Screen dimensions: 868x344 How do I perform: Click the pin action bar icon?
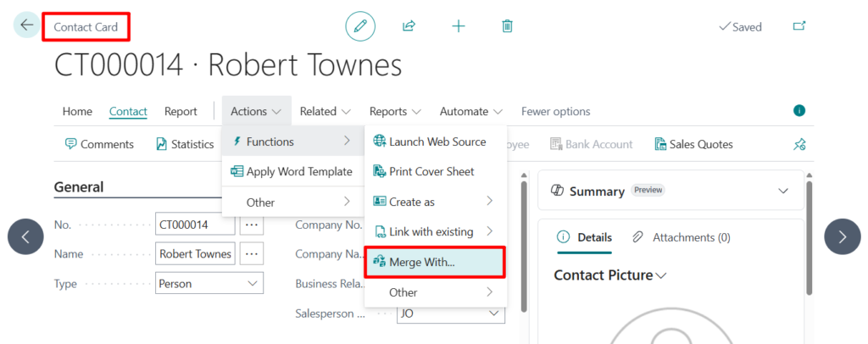click(798, 145)
